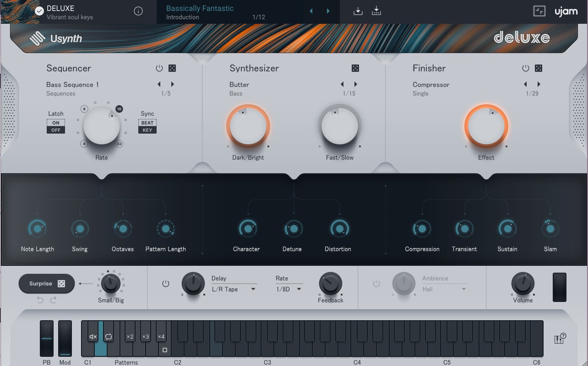
Task: Click the delay Feedback knob
Action: coord(330,284)
